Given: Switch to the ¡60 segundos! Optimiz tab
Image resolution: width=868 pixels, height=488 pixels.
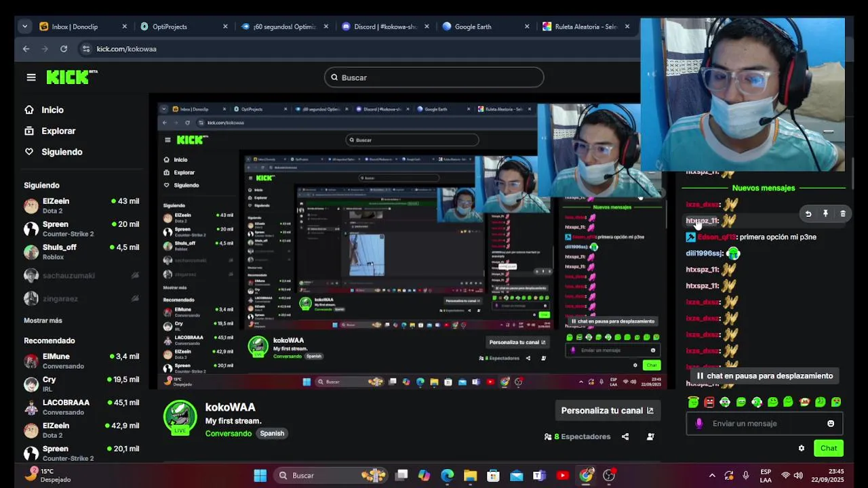Looking at the screenshot, I should click(285, 26).
